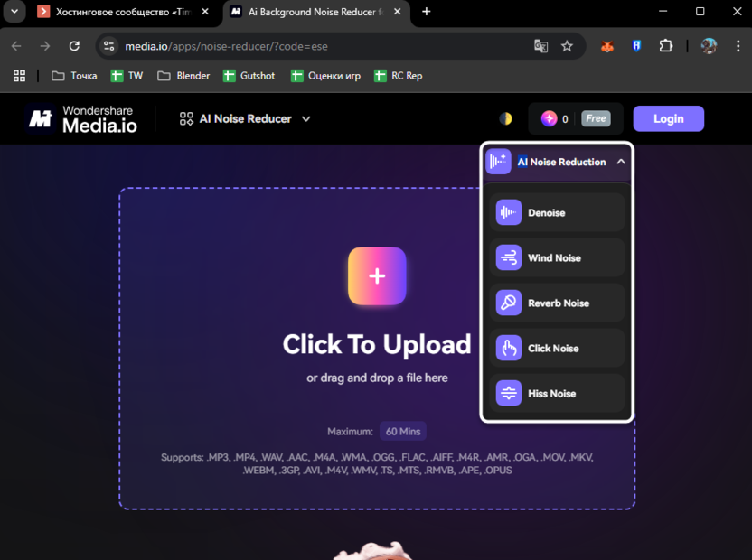
Task: Open the TW bookmark
Action: pos(127,76)
